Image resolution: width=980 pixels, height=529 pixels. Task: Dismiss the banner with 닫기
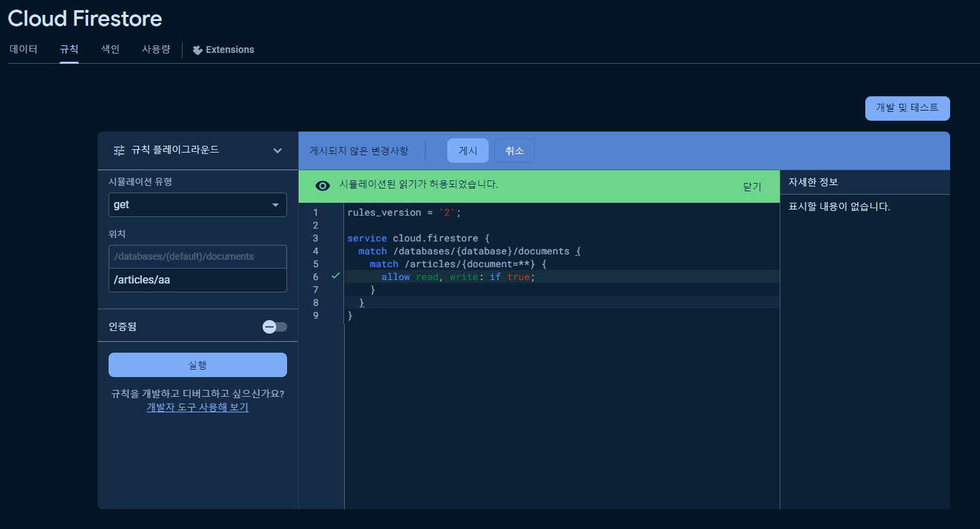752,187
